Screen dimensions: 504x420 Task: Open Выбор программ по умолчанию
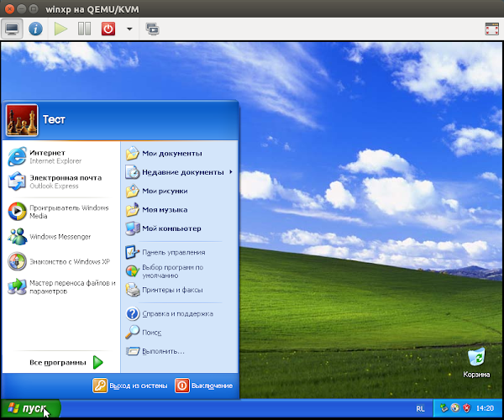180,271
